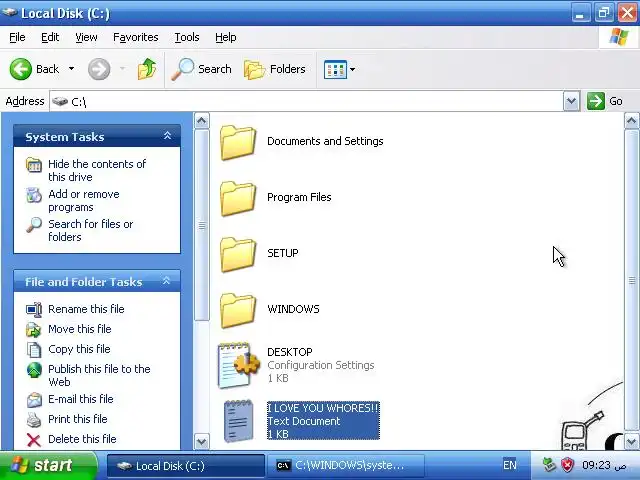Click the green Go arrow button
640x480 pixels.
tap(596, 101)
